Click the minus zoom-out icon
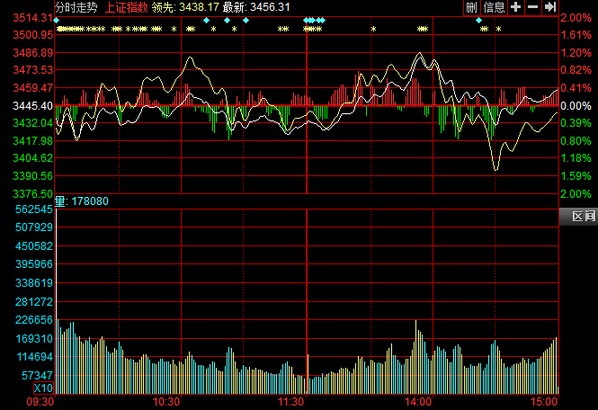598x410 pixels. click(x=533, y=7)
